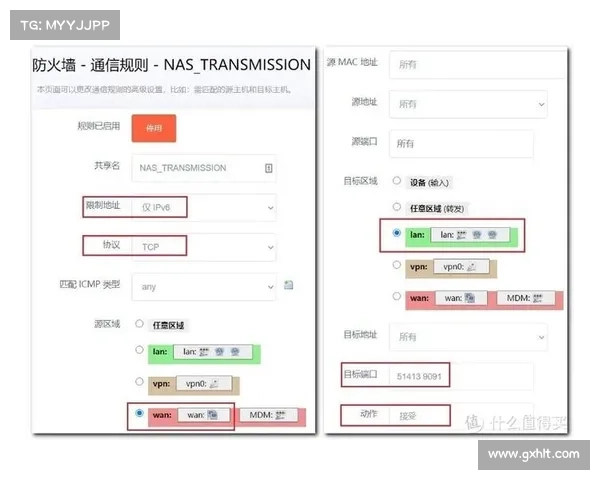Open the 限制地址 仅 IPv6 dropdown

click(204, 207)
